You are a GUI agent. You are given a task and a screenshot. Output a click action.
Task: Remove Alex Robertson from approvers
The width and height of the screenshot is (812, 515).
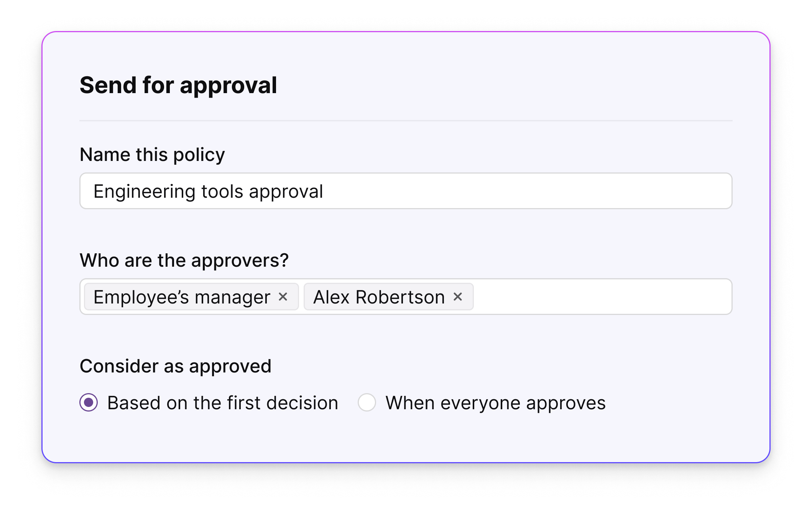coord(459,297)
